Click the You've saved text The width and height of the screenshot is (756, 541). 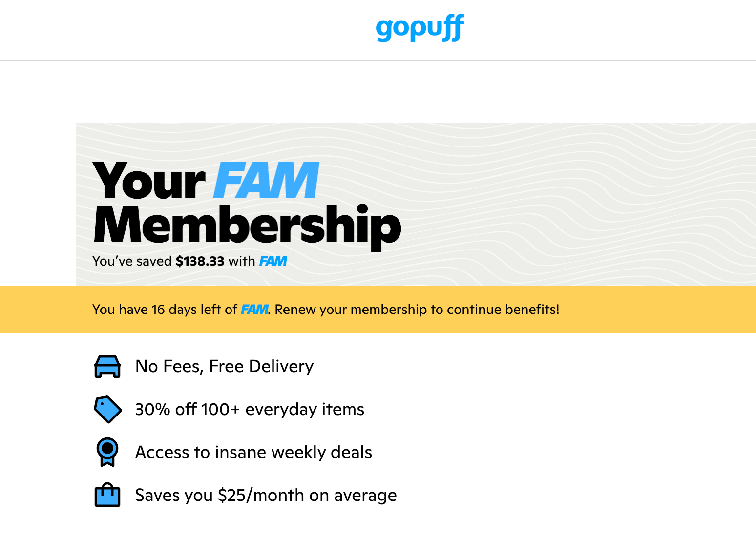tap(132, 261)
